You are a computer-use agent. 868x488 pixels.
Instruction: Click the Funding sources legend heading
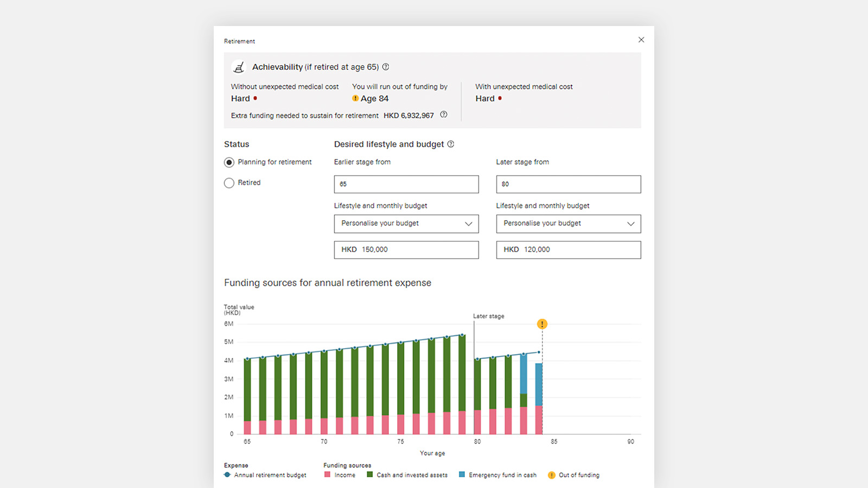(x=347, y=465)
